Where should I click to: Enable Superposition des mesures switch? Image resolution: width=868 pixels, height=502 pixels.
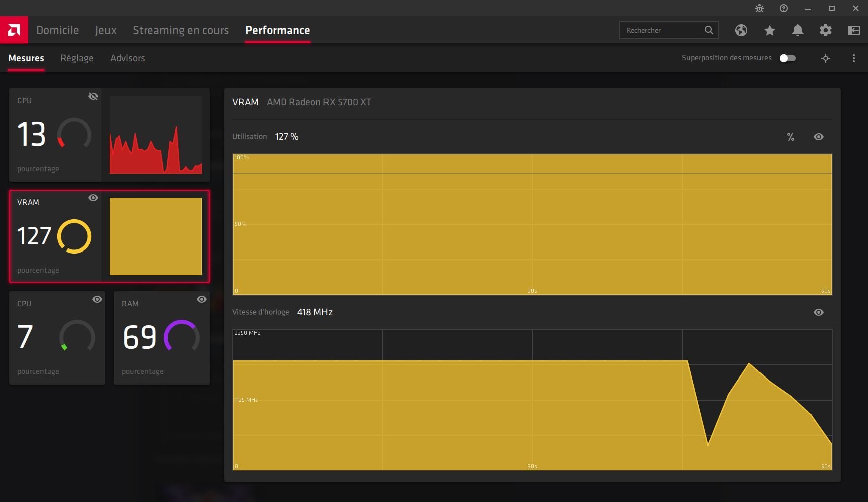coord(787,58)
